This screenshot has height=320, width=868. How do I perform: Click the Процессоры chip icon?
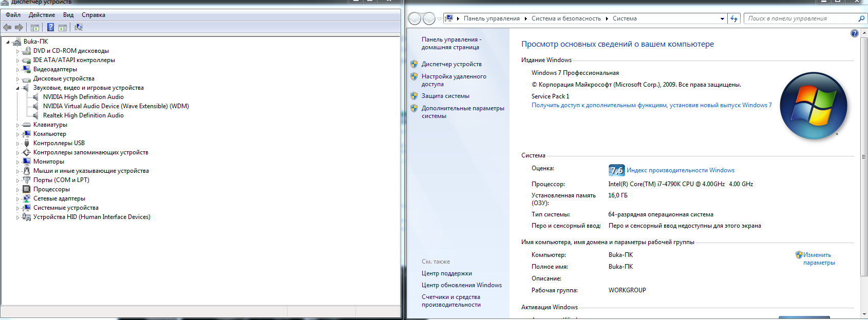(27, 189)
